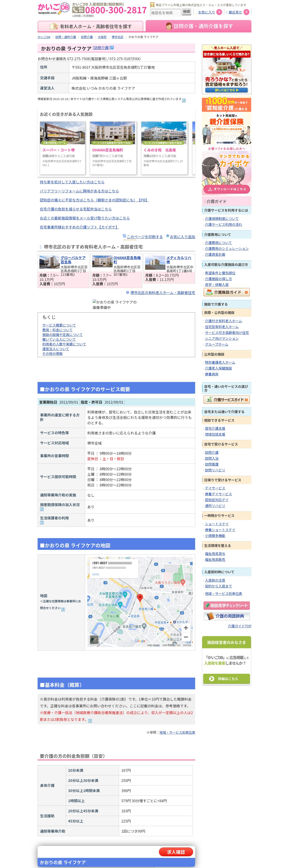
Task: Open 在宅介護の負担を減らせる宅配弁当 link
Action: click(x=76, y=209)
